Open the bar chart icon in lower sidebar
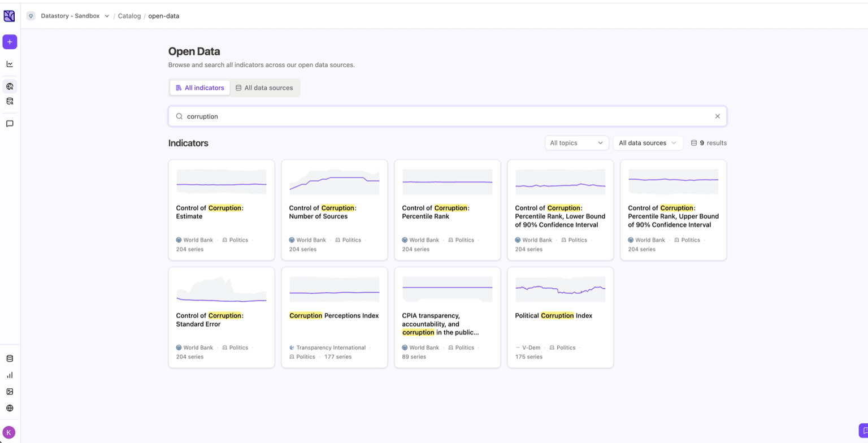Image resolution: width=868 pixels, height=443 pixels. coord(10,375)
